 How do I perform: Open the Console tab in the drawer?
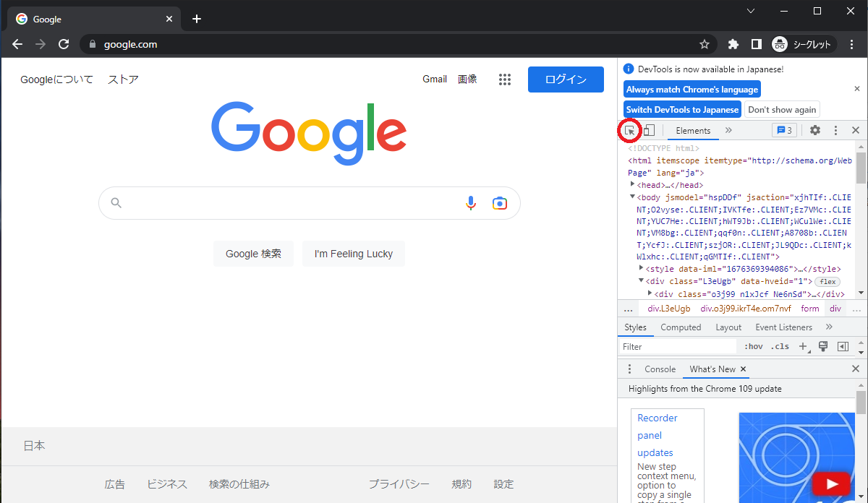pyautogui.click(x=660, y=369)
